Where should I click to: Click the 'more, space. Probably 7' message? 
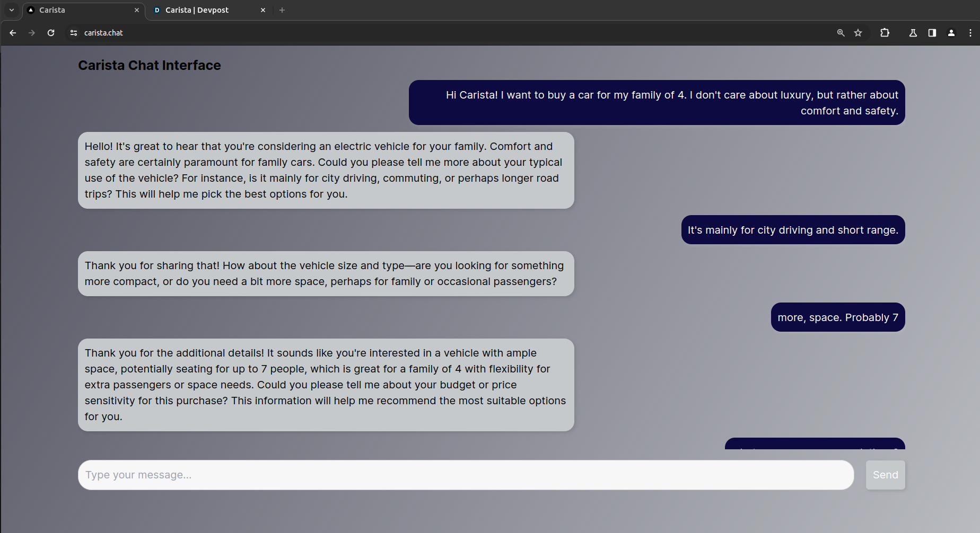click(x=838, y=317)
